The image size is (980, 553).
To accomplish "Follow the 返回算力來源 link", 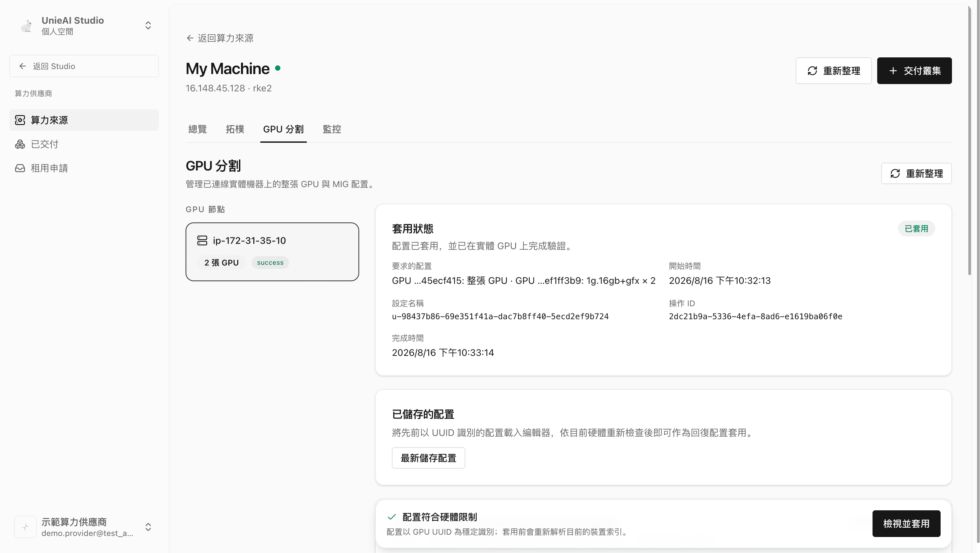I will tap(220, 38).
